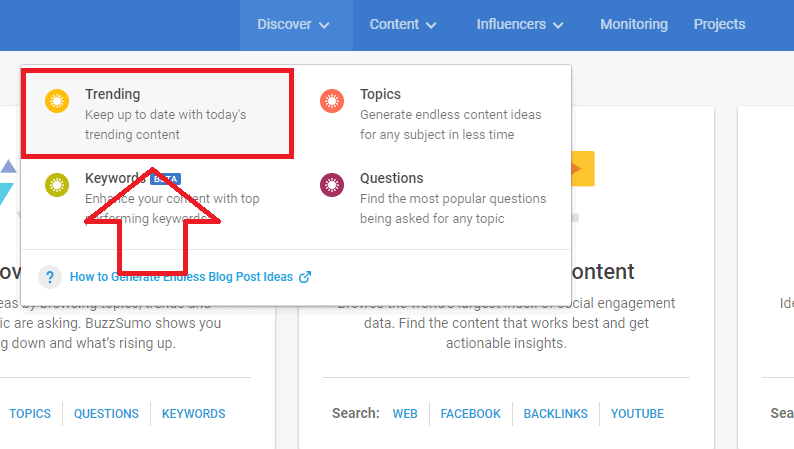Pick the YOUTUBE search option

click(x=637, y=413)
